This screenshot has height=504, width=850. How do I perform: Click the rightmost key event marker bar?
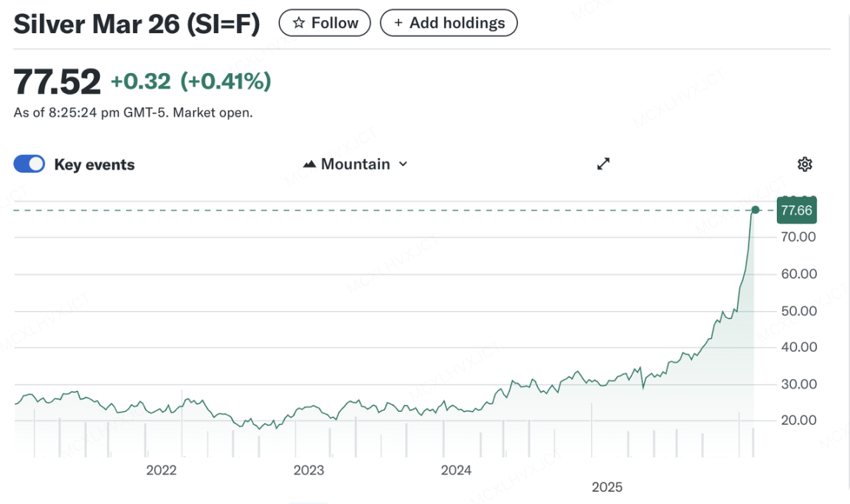[x=753, y=440]
